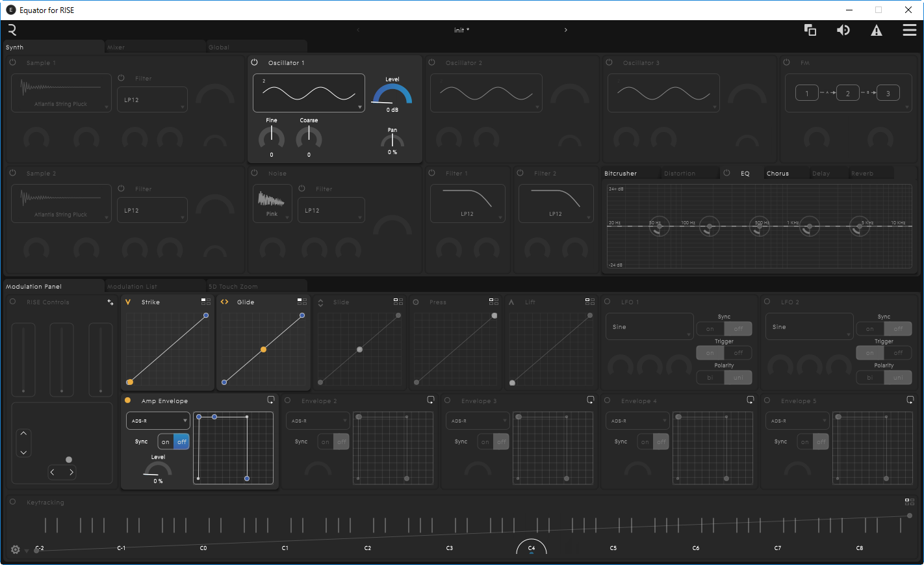Screen dimensions: 924x565
Task: Click the Amp Envelope expand icon
Action: tap(271, 400)
